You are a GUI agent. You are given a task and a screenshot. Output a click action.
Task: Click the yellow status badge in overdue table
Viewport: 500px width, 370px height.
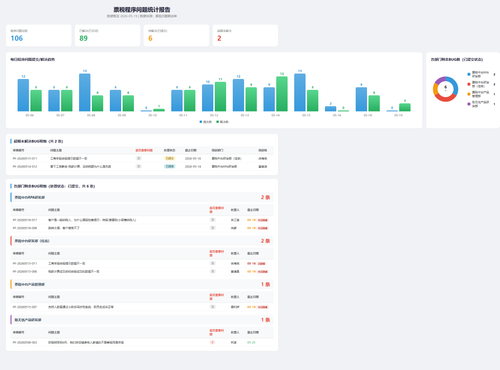[x=170, y=158]
